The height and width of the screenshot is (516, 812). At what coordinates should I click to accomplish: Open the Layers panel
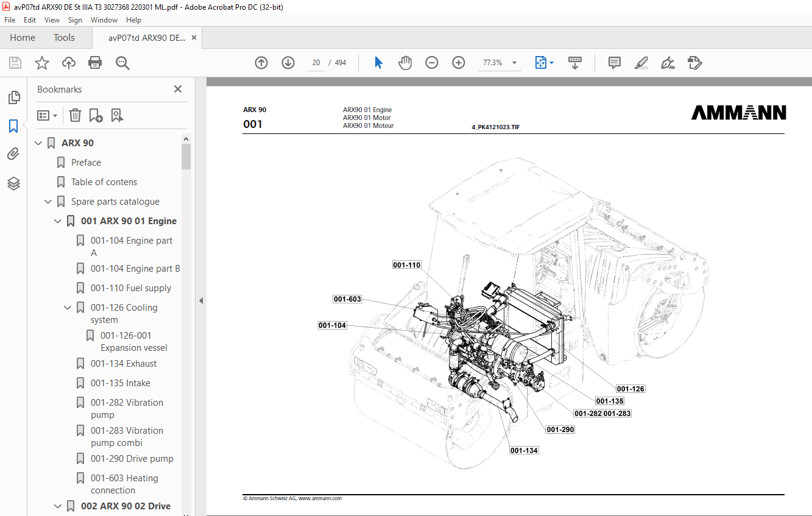(x=13, y=183)
